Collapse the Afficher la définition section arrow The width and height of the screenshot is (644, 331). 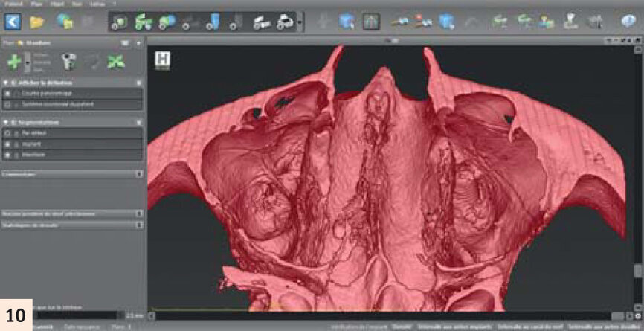coord(6,83)
